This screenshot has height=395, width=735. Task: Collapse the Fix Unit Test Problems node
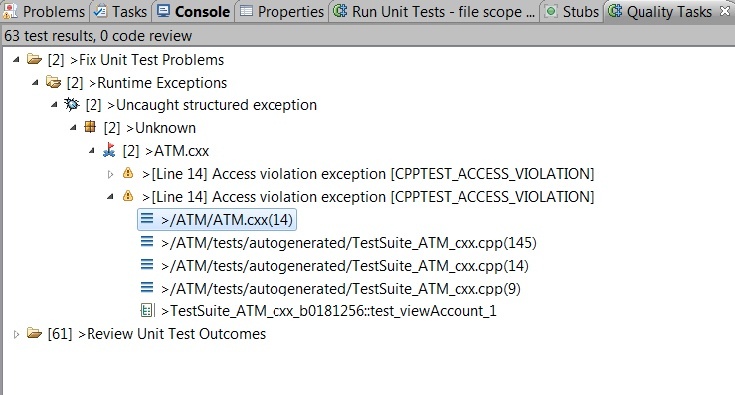coord(16,60)
